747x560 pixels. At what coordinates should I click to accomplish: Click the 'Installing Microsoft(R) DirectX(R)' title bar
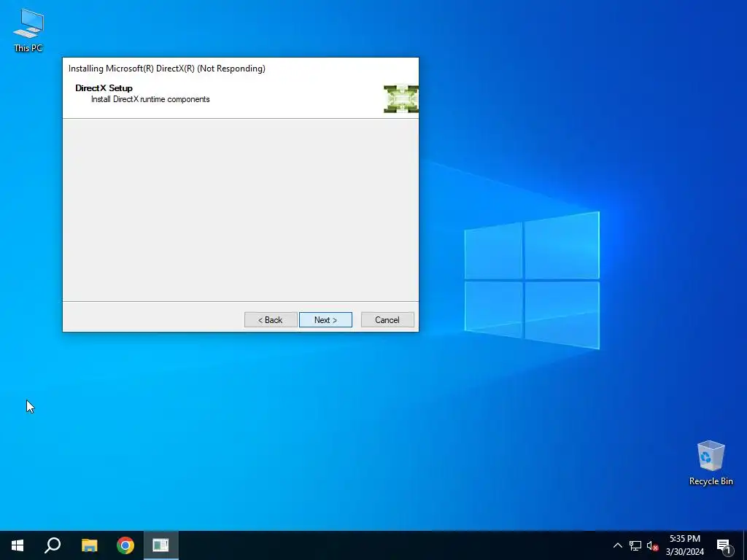point(241,69)
